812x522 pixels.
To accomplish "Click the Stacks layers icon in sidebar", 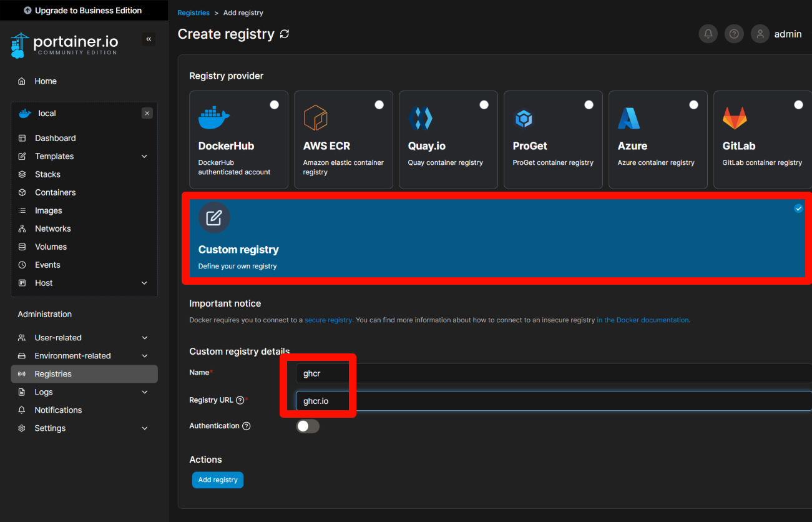I will [22, 174].
